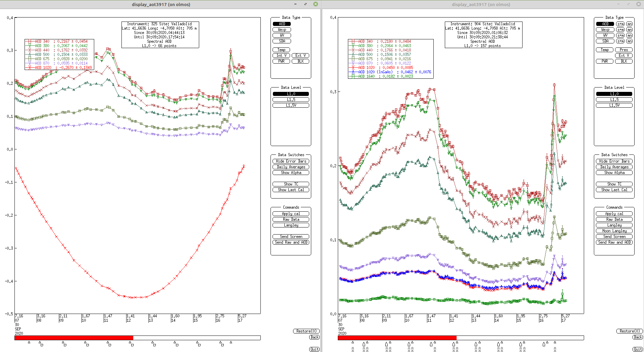Choose WV data type in left window
The width and height of the screenshot is (644, 352).
pyautogui.click(x=282, y=35)
